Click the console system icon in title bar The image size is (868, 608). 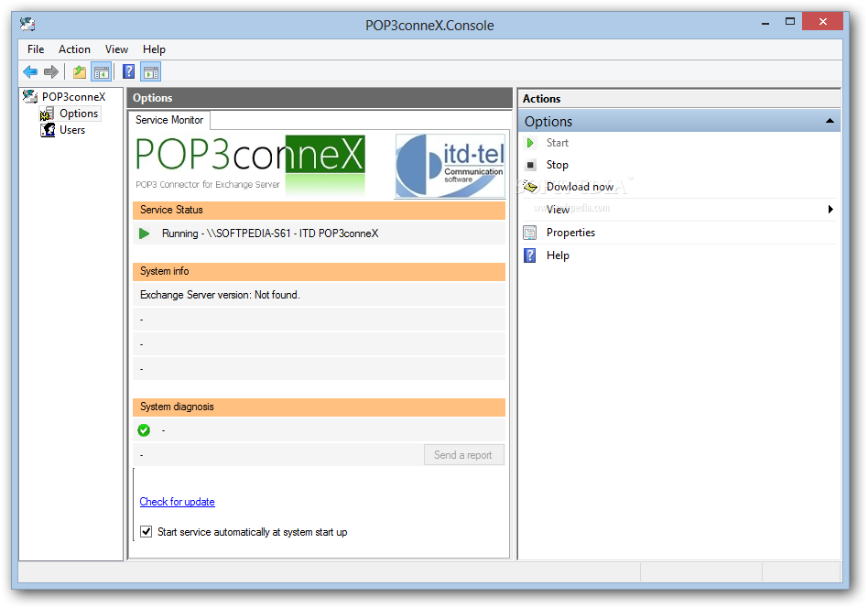[27, 24]
